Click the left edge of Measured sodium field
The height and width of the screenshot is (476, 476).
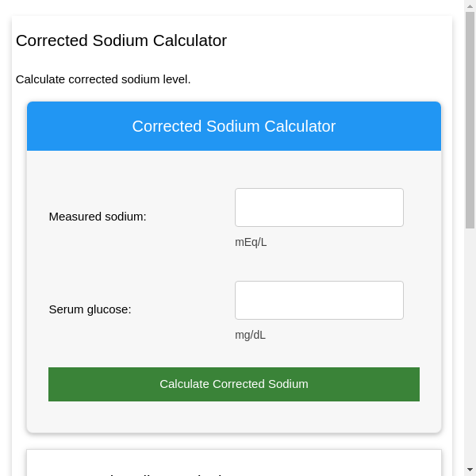(240, 207)
